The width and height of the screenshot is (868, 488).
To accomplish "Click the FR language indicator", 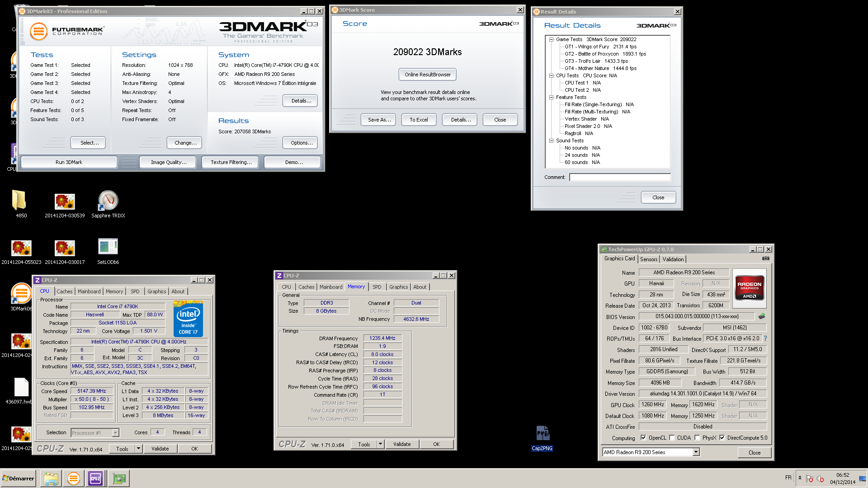I will 788,478.
